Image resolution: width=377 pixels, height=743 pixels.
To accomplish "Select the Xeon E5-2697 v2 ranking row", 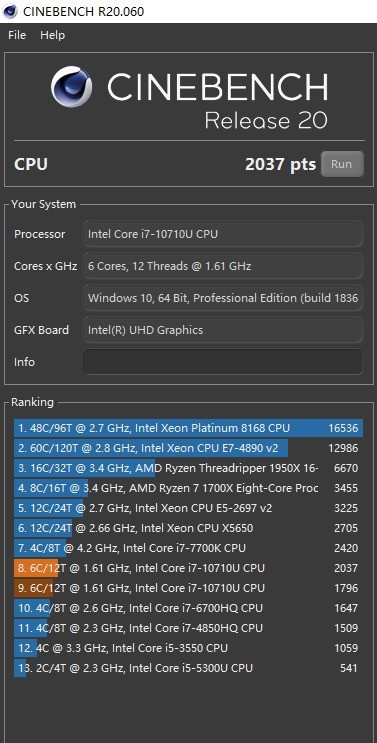I will click(188, 508).
